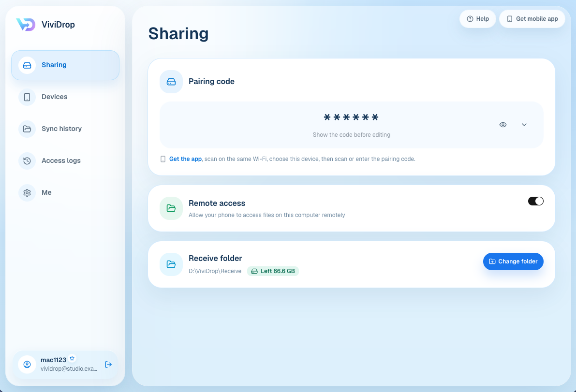Click the drive icon in Left 66.6 GB badge
The height and width of the screenshot is (392, 576).
point(254,271)
